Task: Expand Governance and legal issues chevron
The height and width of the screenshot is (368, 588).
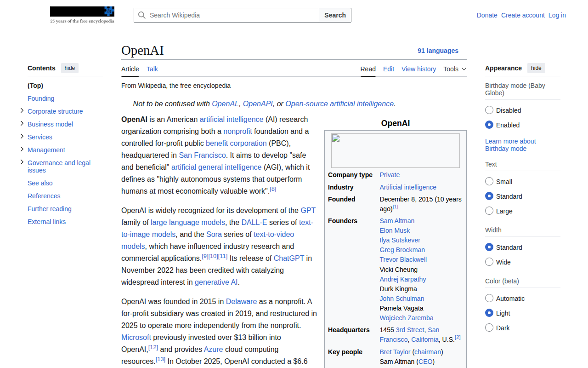Action: point(22,162)
